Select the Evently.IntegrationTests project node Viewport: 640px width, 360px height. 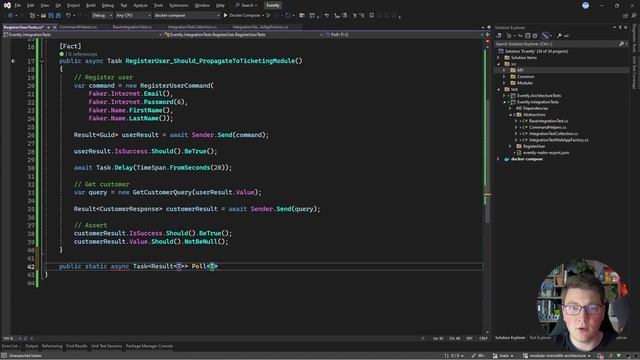[x=538, y=102]
